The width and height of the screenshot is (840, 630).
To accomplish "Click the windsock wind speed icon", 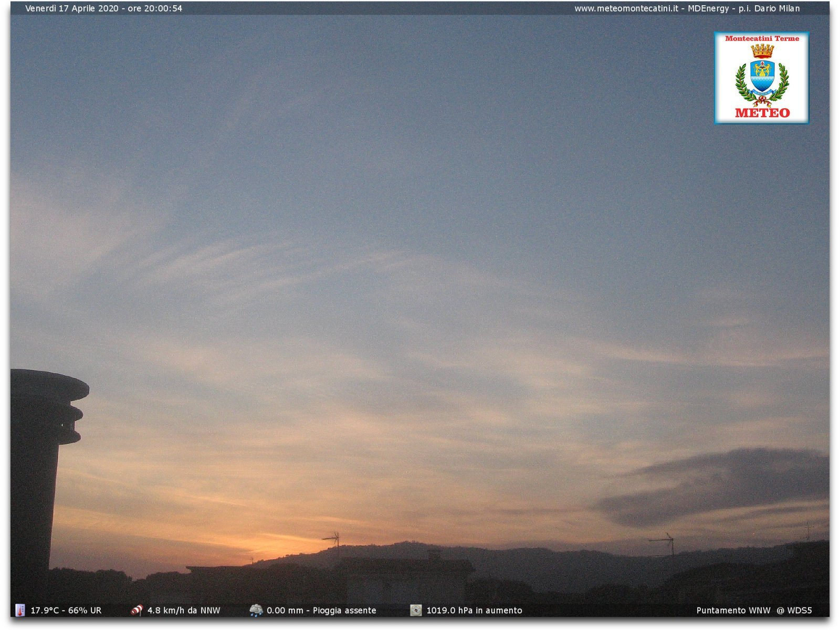I will (137, 610).
